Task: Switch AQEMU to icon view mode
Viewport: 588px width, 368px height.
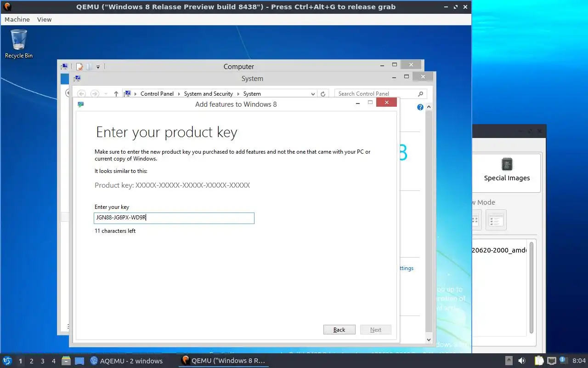Action: (476, 220)
